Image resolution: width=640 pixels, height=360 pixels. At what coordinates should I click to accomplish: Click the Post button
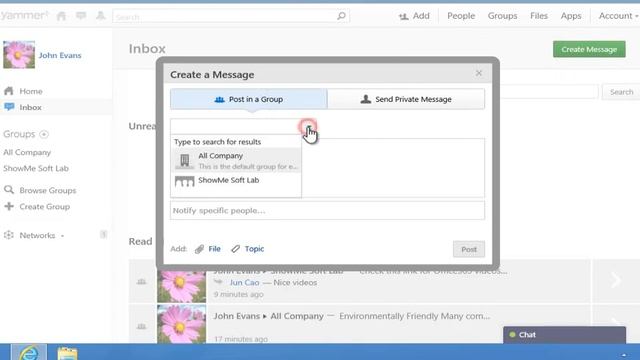469,249
